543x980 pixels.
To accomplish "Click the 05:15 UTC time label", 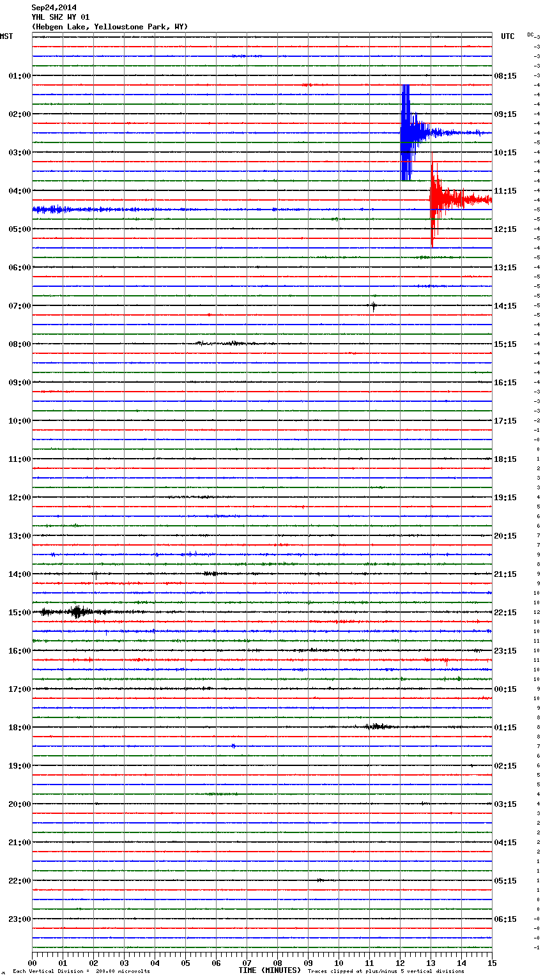I will (505, 881).
